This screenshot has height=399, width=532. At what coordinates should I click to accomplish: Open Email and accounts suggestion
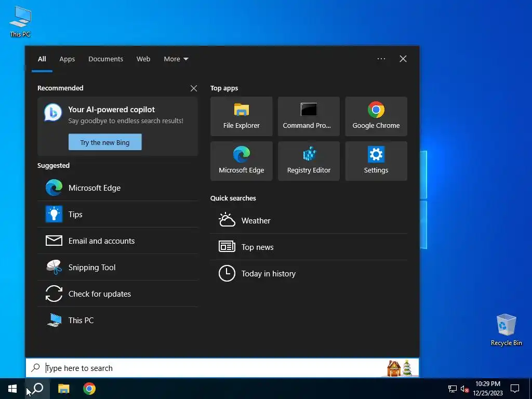point(118,241)
